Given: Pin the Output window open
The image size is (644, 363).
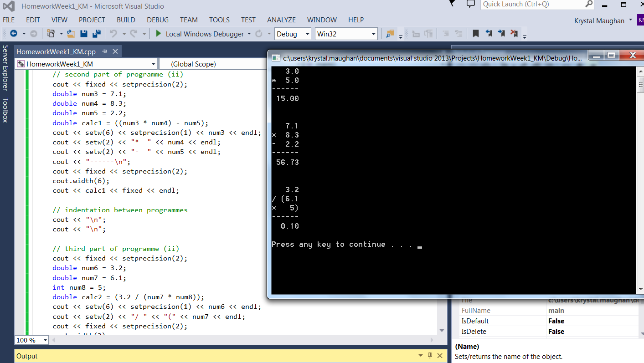Looking at the screenshot, I should point(429,355).
